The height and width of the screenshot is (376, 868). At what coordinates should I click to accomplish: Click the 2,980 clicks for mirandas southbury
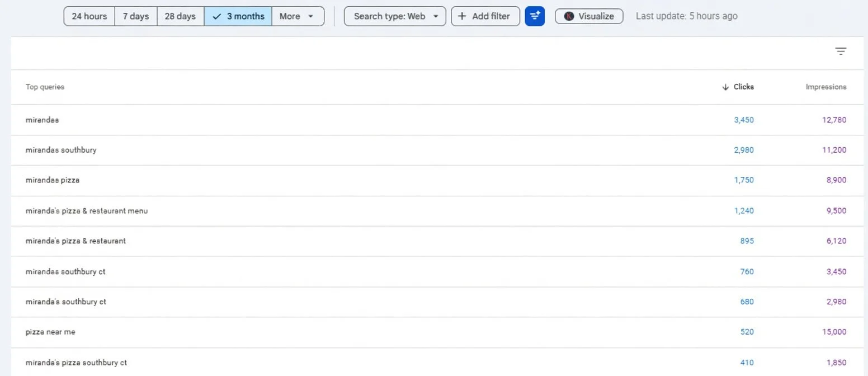(x=744, y=150)
